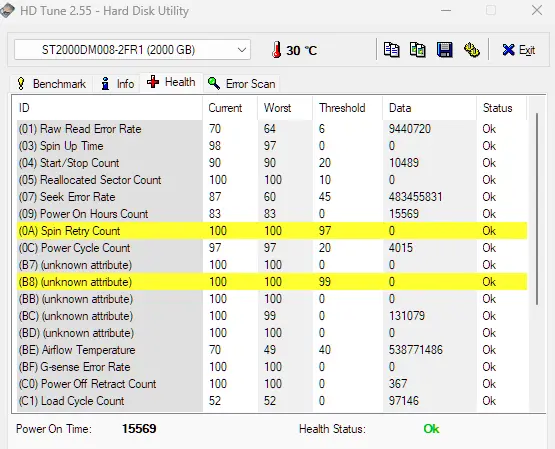Switch to the Error Scan tab
This screenshot has height=449, width=555.
coord(241,84)
